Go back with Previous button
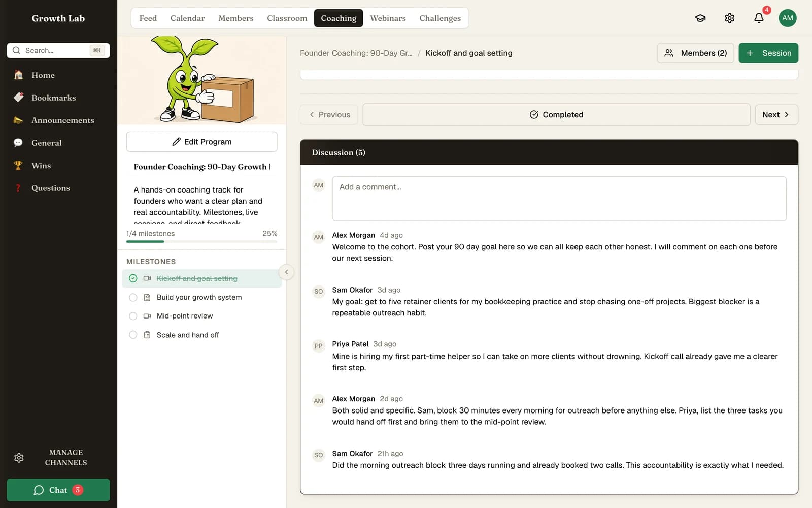The image size is (812, 508). 329,115
